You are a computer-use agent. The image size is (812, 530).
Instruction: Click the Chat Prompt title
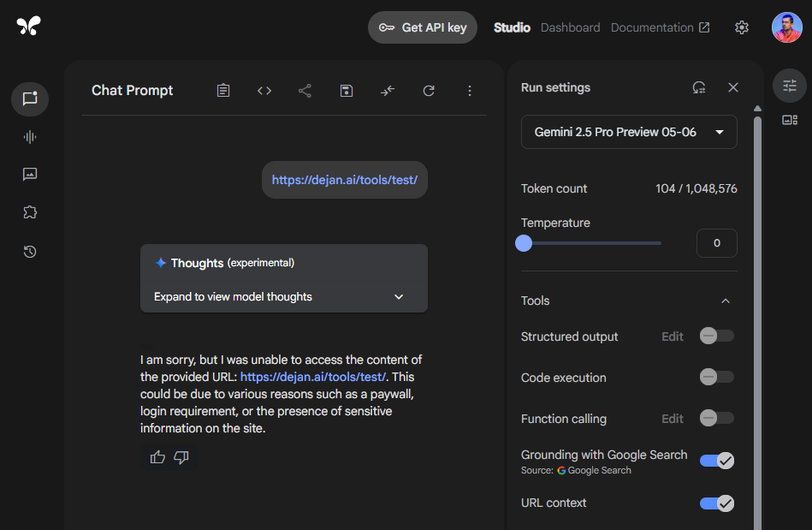coord(132,91)
